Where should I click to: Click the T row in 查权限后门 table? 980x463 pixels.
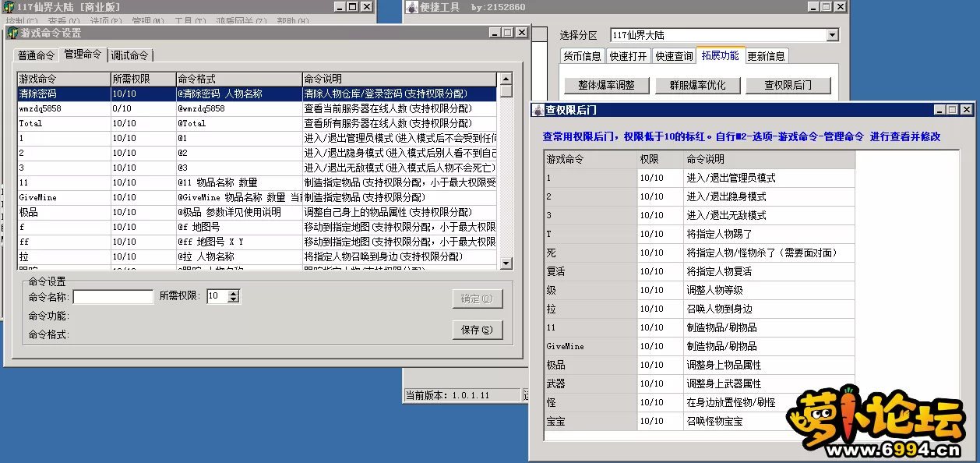point(700,234)
